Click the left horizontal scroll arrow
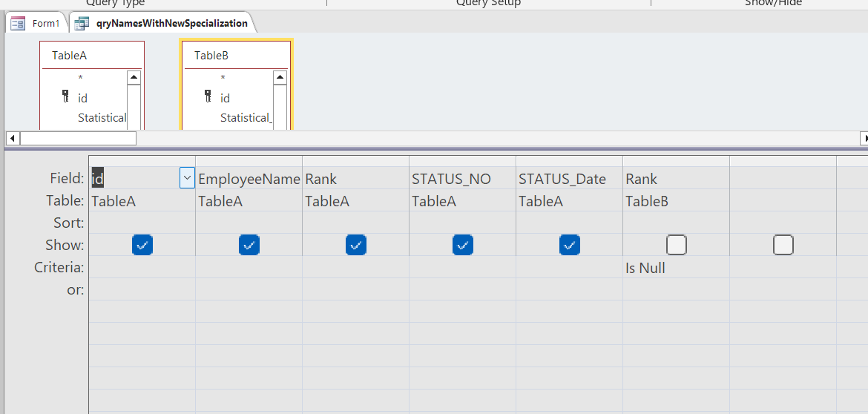 (x=11, y=138)
